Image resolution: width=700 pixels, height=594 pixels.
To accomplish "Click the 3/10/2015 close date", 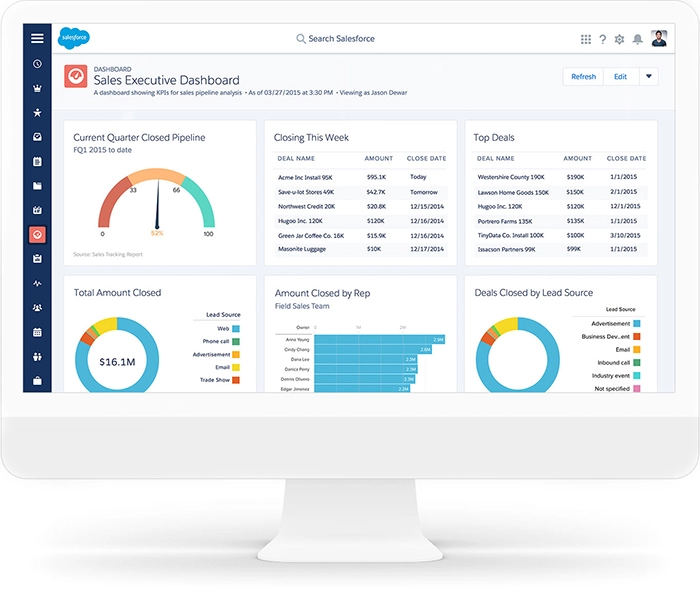I will point(625,235).
